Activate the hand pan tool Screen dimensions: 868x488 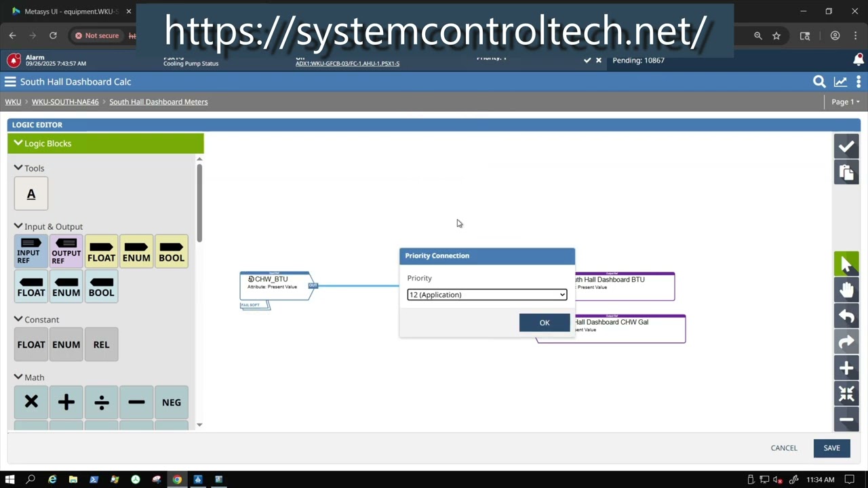(x=846, y=290)
